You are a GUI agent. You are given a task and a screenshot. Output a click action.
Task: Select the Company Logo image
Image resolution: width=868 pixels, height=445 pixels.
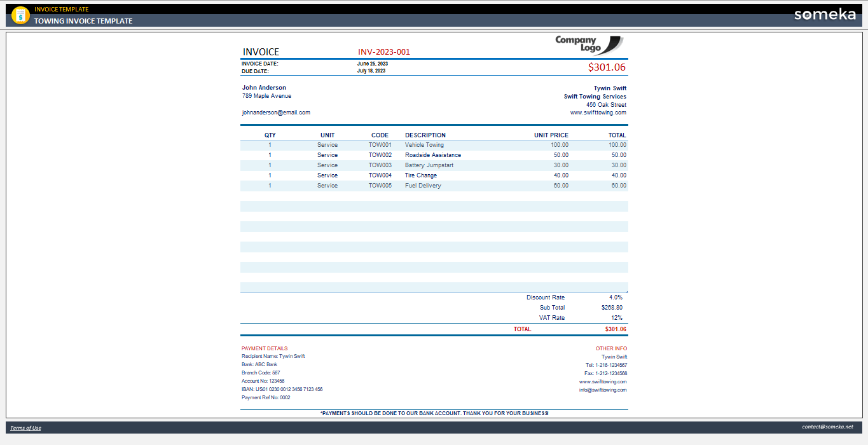(589, 45)
